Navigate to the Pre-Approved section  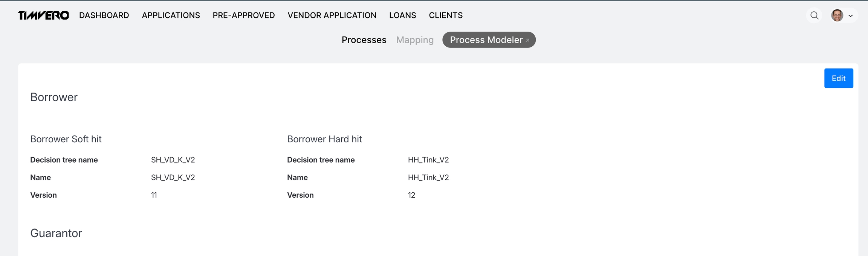pos(243,15)
